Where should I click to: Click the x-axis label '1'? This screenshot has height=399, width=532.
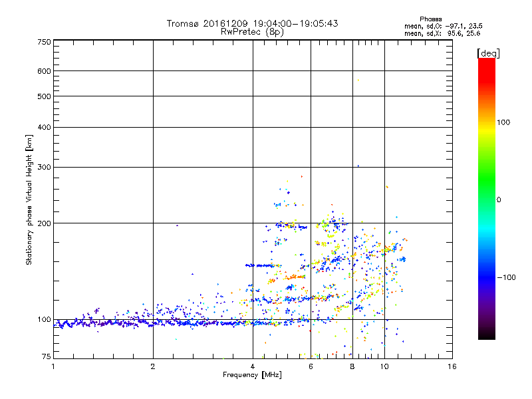(53, 366)
